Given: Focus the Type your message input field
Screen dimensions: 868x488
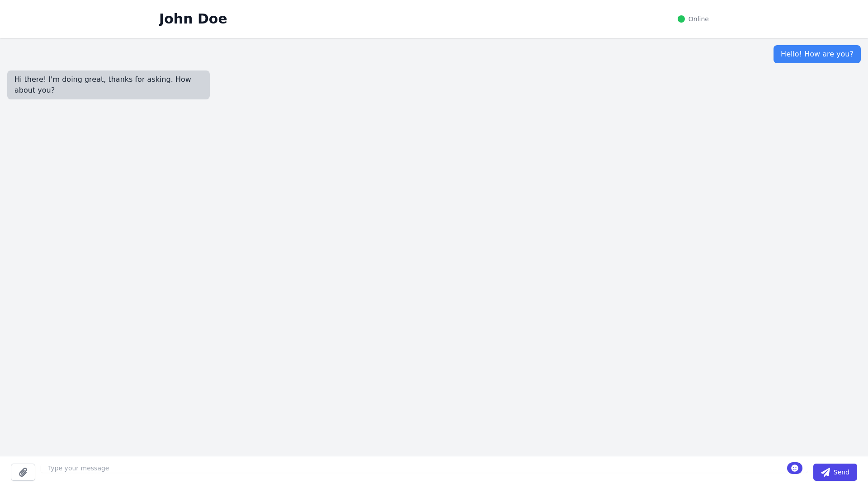Looking at the screenshot, I should (x=407, y=468).
